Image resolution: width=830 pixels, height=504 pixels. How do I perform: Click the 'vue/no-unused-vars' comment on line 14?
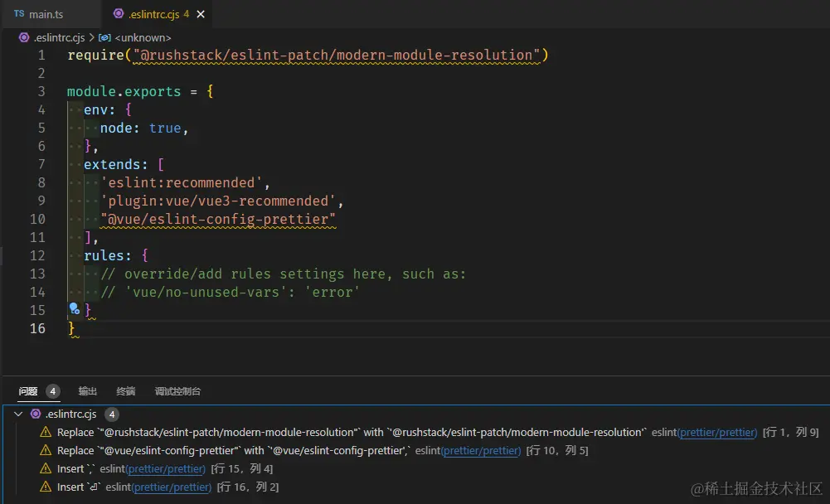[x=231, y=292]
